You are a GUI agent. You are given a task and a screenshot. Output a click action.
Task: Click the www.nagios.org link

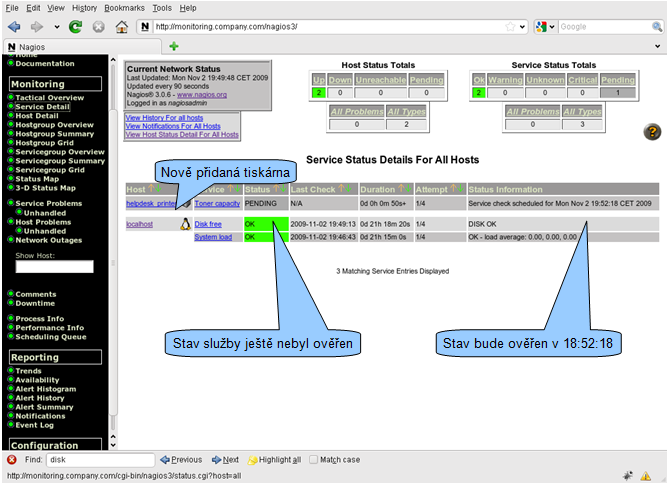(x=202, y=95)
